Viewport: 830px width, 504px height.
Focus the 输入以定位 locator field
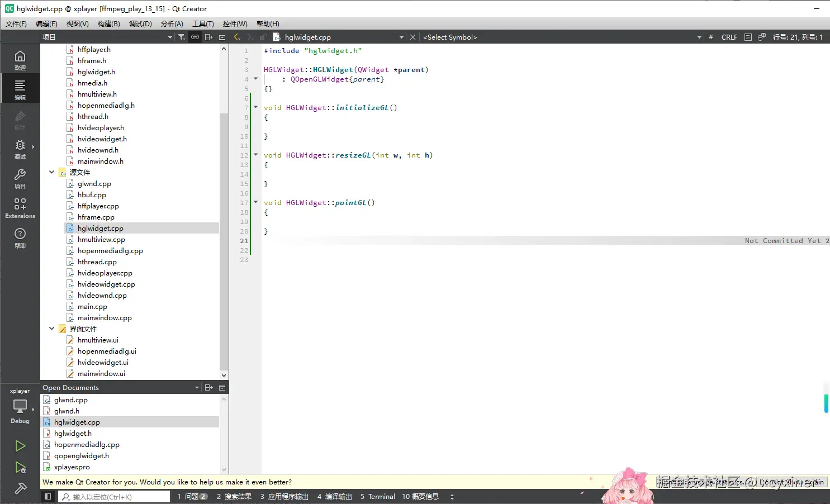[114, 496]
